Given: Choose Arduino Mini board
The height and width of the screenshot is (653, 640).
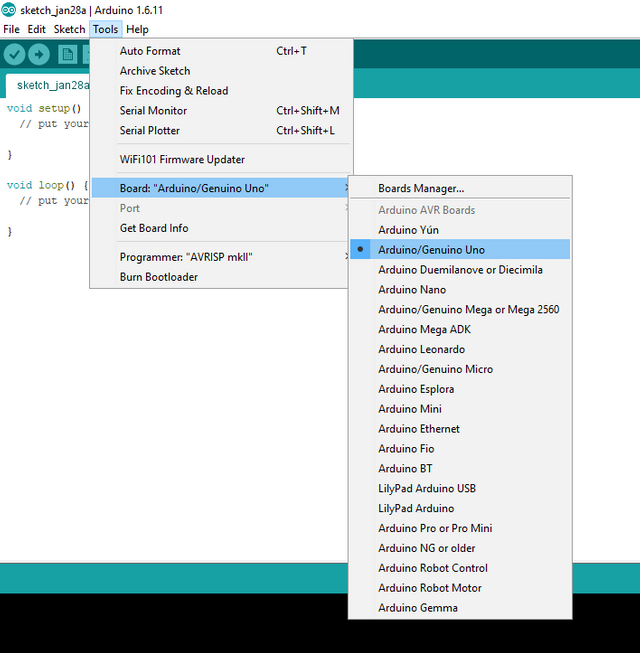Looking at the screenshot, I should click(460, 409).
